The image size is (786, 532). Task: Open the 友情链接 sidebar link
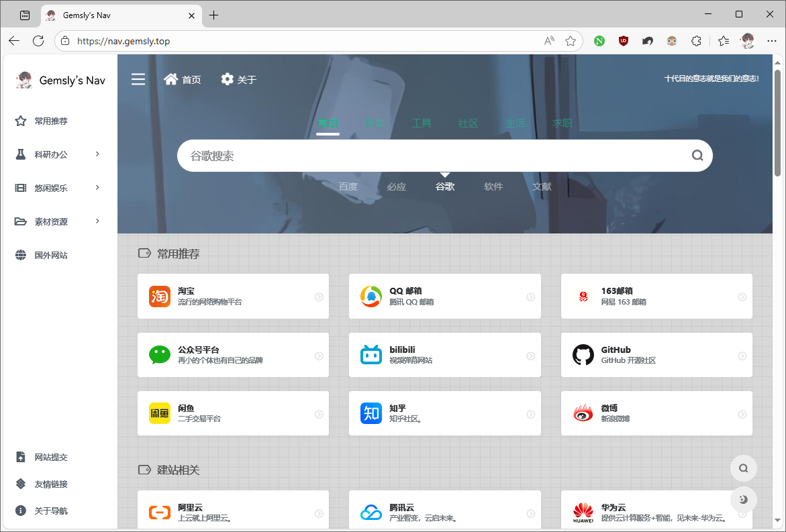tap(51, 484)
